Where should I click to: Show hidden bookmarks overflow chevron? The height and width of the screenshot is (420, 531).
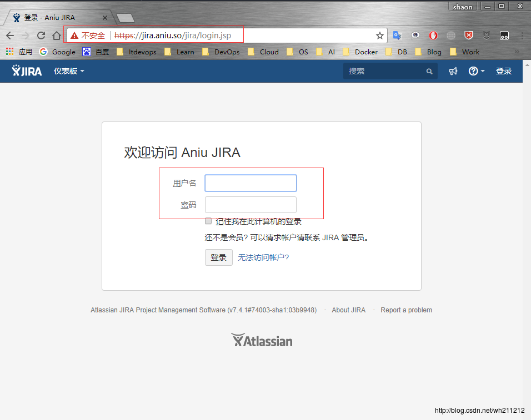(x=517, y=52)
